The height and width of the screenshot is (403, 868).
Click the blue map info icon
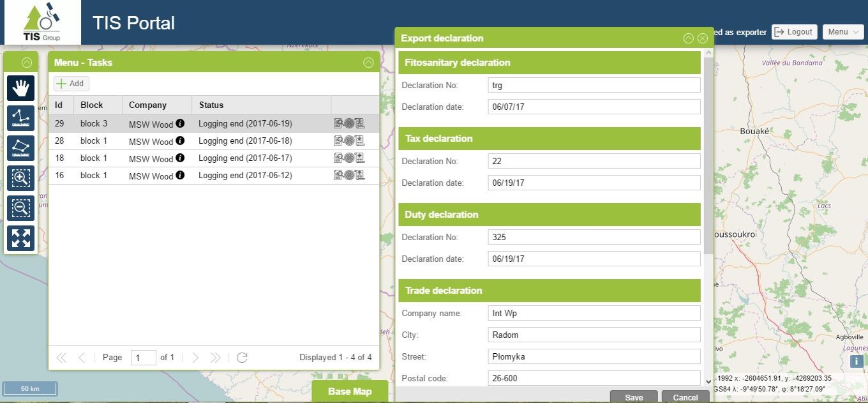coord(857,361)
